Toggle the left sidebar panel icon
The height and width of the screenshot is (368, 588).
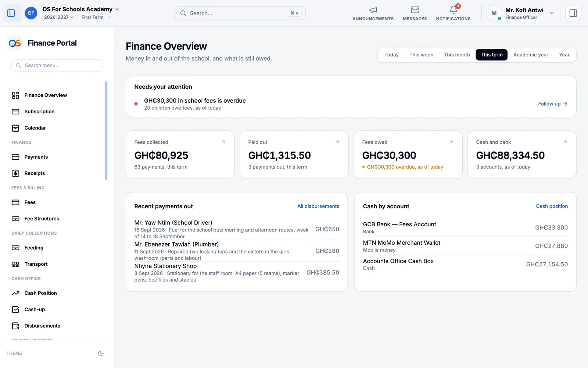[x=11, y=13]
